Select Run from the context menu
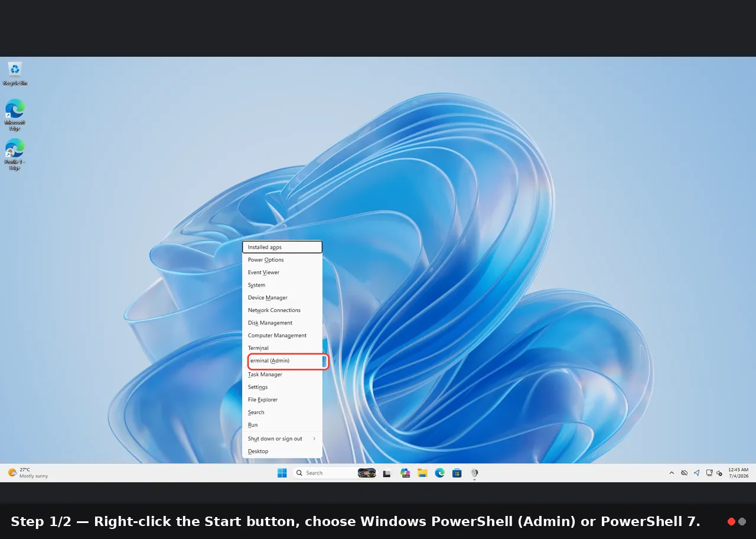Image resolution: width=756 pixels, height=539 pixels. (x=282, y=425)
